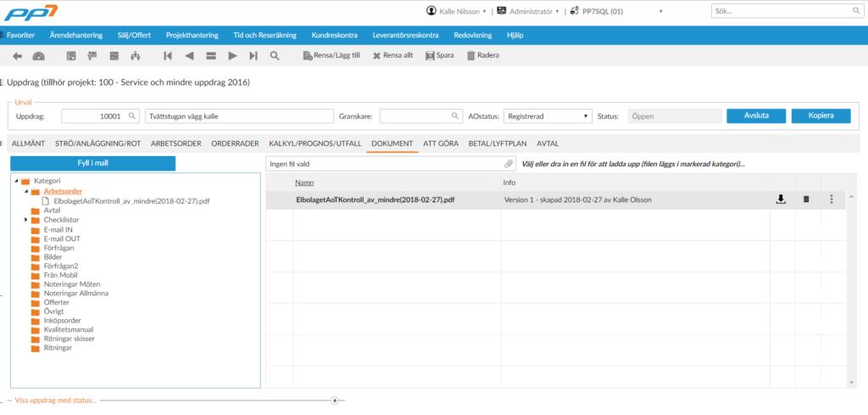This screenshot has width=868, height=415.
Task: Open the Favoriter menu
Action: tap(21, 35)
